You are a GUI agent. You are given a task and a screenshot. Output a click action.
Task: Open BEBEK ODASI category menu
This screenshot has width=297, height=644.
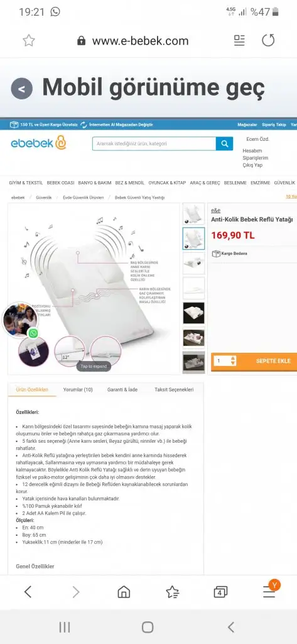(x=60, y=183)
